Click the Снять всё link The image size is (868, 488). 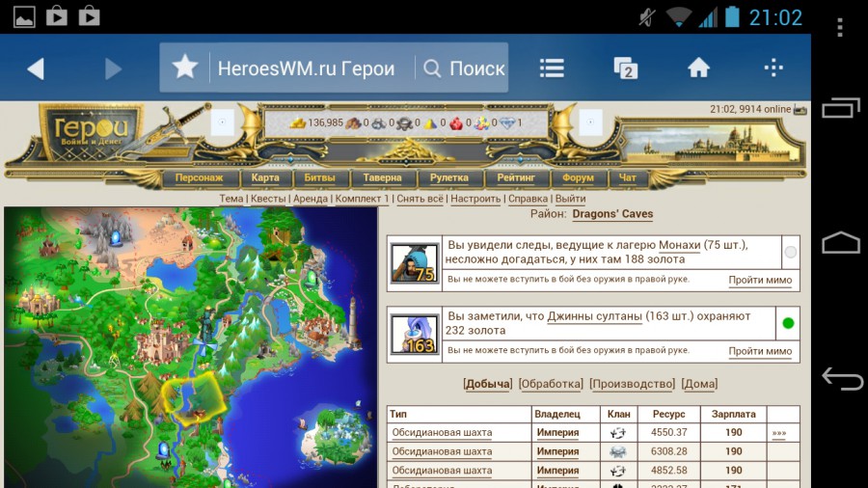(420, 199)
